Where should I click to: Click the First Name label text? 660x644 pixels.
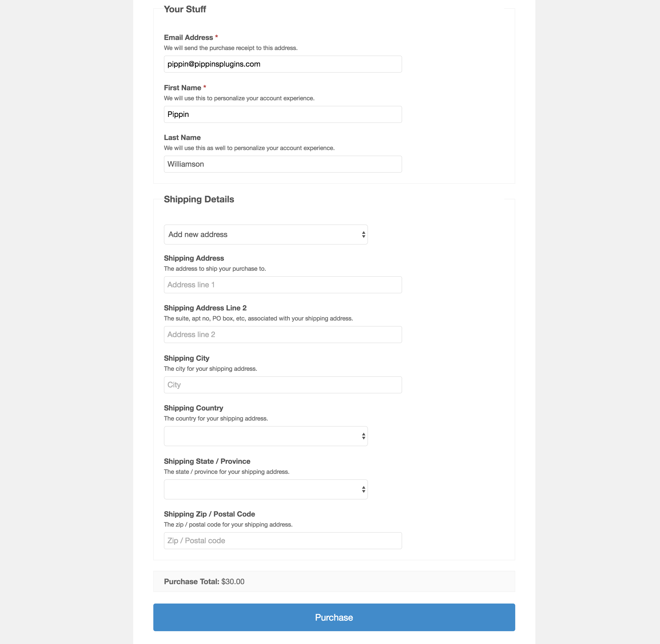[x=182, y=88]
